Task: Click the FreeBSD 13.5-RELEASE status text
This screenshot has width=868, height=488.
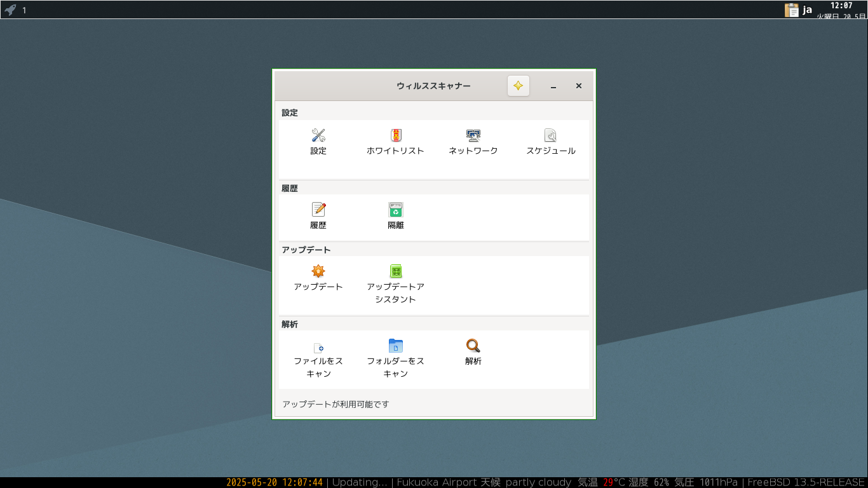Action: 806,482
